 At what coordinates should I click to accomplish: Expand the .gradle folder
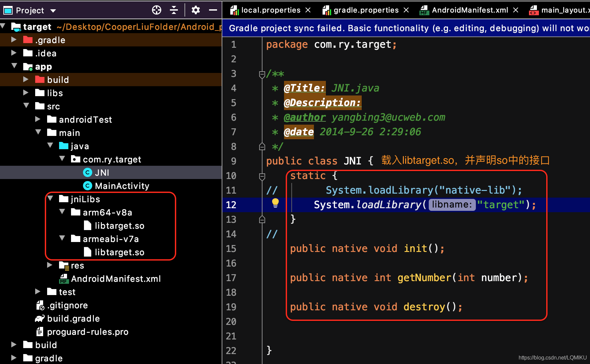click(x=14, y=39)
